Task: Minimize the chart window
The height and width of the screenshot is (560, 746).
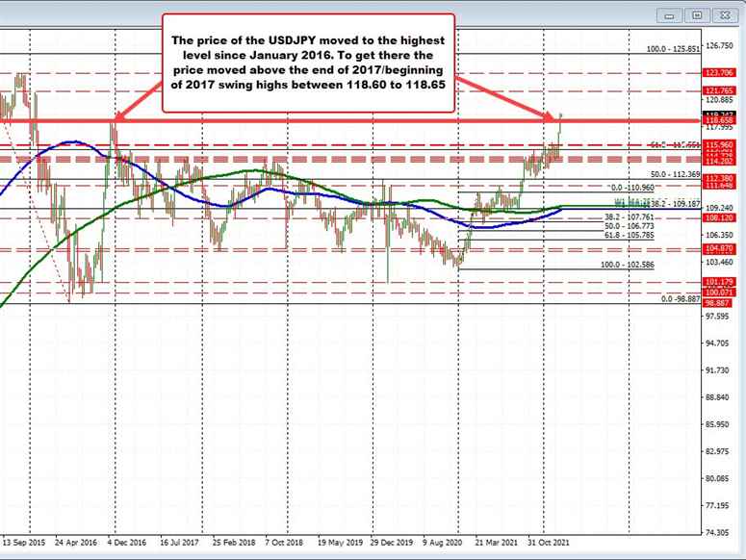Action: 669,15
